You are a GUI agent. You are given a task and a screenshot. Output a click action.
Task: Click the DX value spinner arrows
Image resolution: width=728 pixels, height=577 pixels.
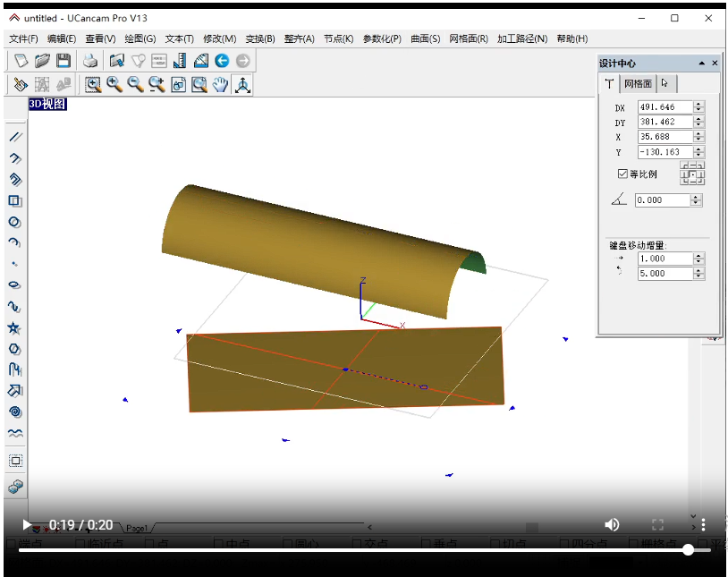pyautogui.click(x=698, y=107)
